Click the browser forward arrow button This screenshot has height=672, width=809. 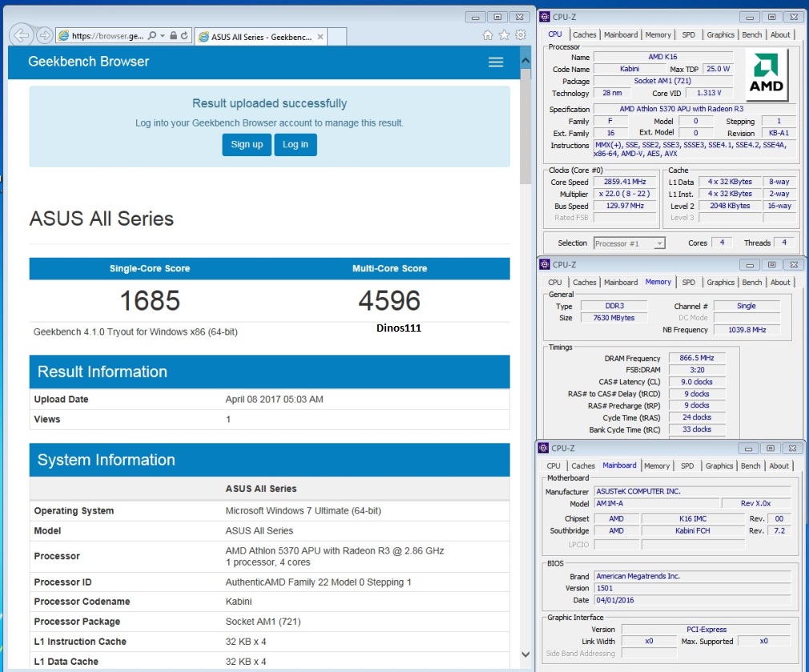(x=45, y=35)
